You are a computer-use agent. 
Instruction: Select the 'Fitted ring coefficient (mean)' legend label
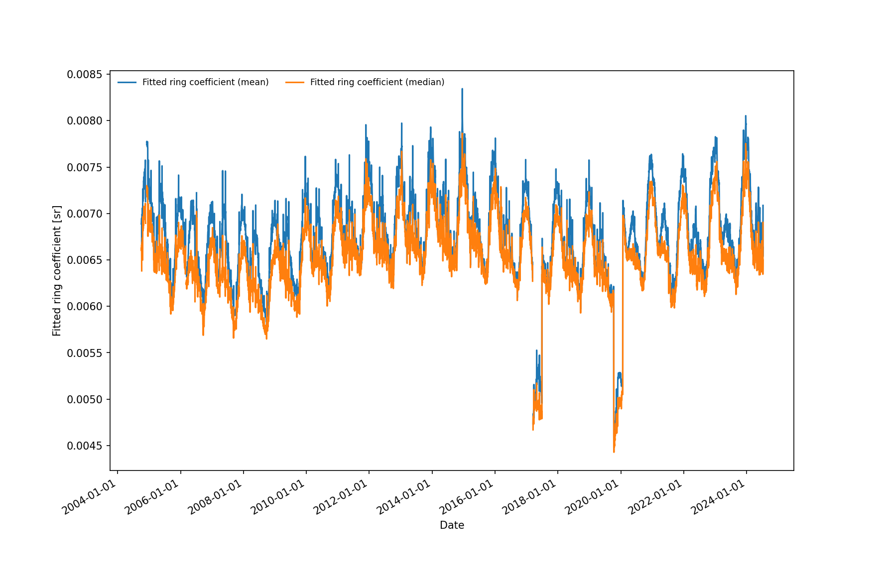205,82
